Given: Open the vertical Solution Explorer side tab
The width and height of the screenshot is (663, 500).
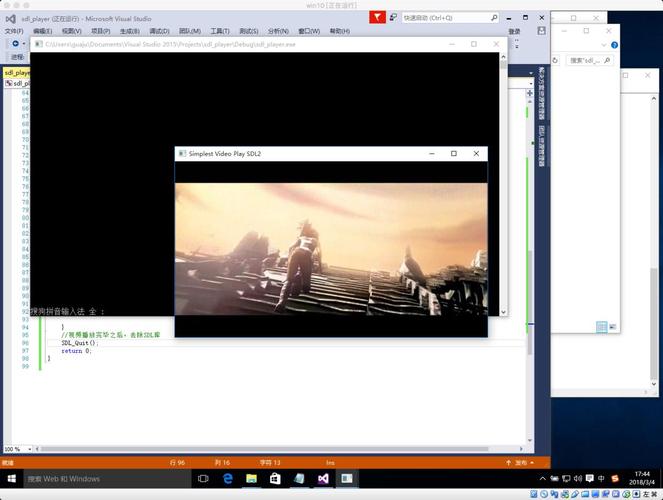Looking at the screenshot, I should (542, 93).
